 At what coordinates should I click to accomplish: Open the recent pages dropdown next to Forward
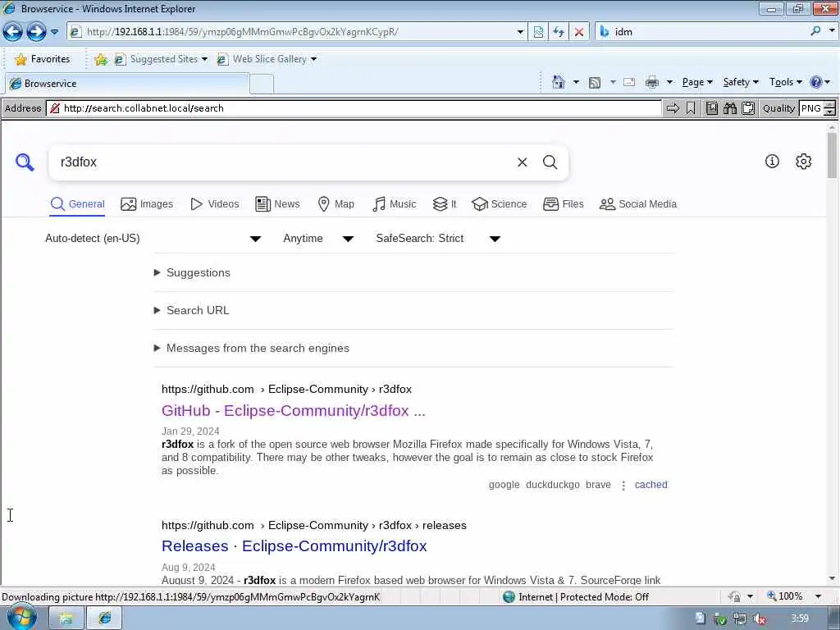pyautogui.click(x=55, y=32)
